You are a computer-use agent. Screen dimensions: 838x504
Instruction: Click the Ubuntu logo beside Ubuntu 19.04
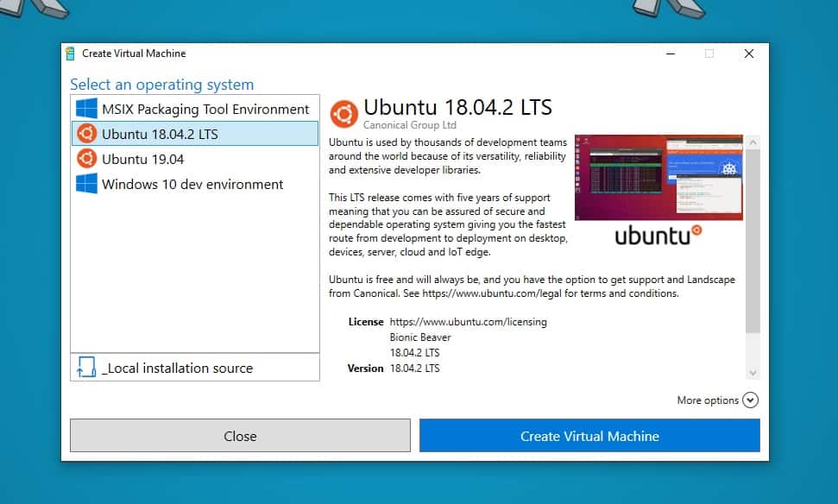[x=86, y=159]
